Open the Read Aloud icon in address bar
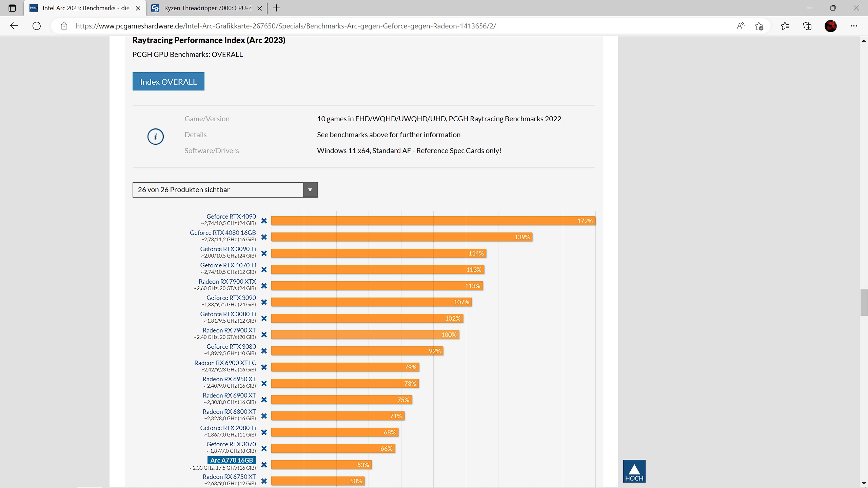Viewport: 868px width, 488px height. [x=741, y=26]
